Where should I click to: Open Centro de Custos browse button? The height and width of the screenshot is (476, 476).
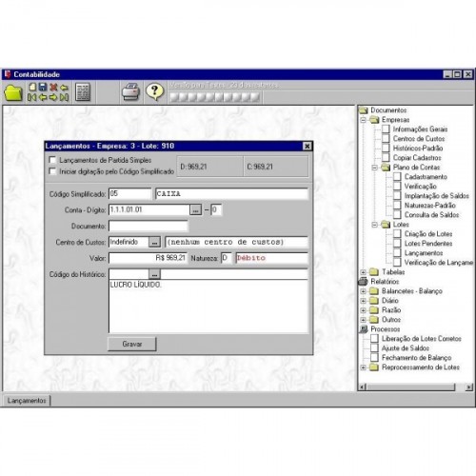click(x=154, y=242)
